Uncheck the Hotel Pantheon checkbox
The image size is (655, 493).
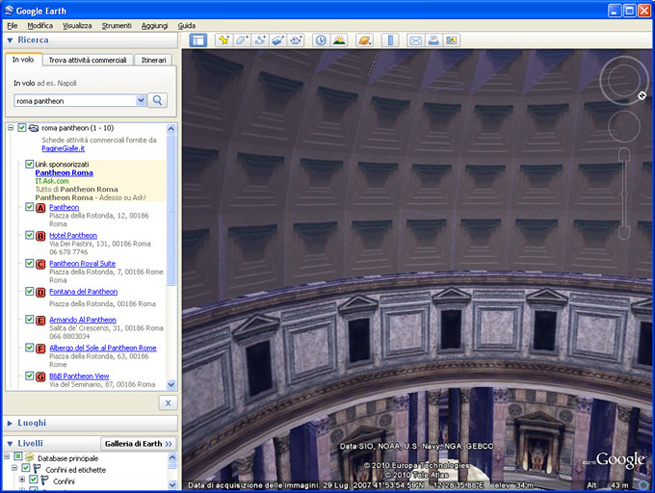[x=29, y=235]
